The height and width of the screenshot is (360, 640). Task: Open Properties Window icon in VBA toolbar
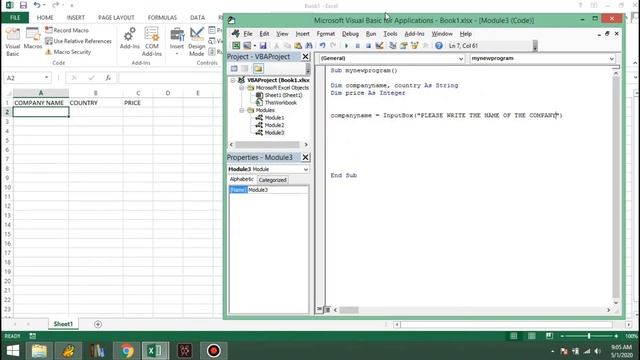point(404,46)
